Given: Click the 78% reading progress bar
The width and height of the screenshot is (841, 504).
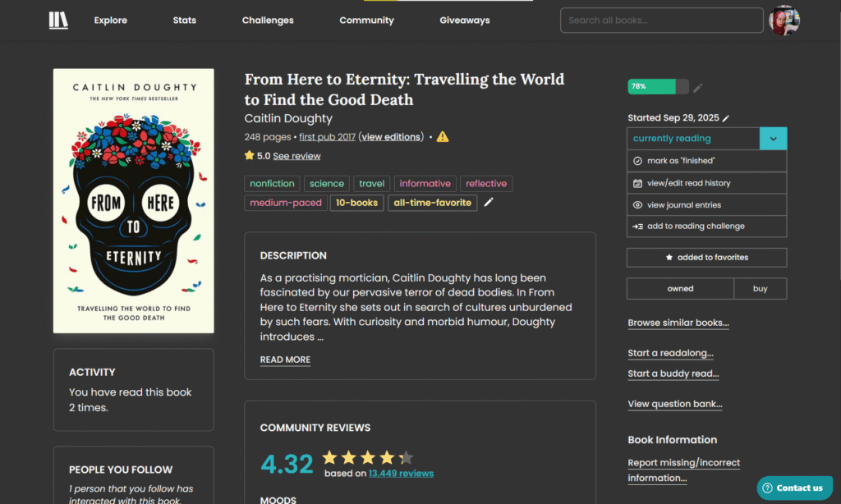Looking at the screenshot, I should (x=658, y=87).
